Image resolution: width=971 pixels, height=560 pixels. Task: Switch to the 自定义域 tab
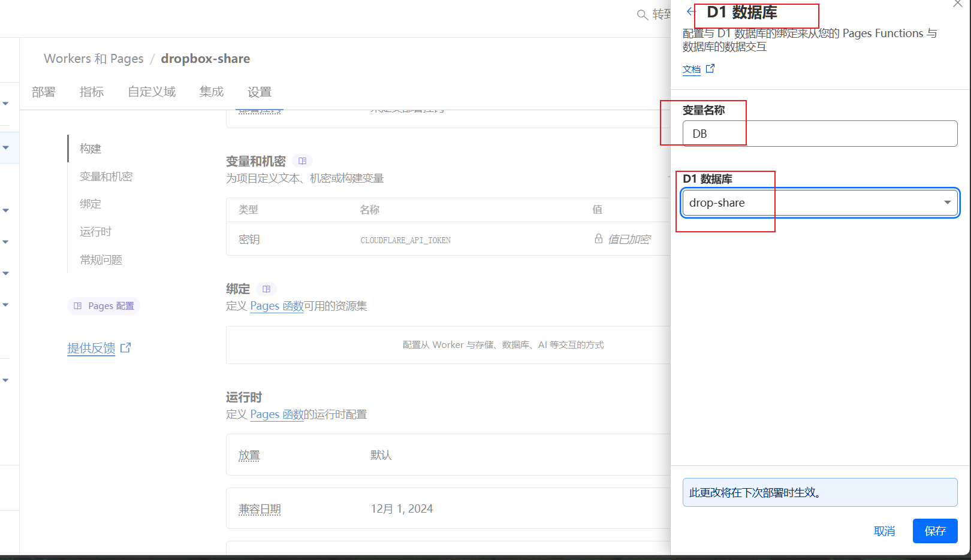pos(152,92)
